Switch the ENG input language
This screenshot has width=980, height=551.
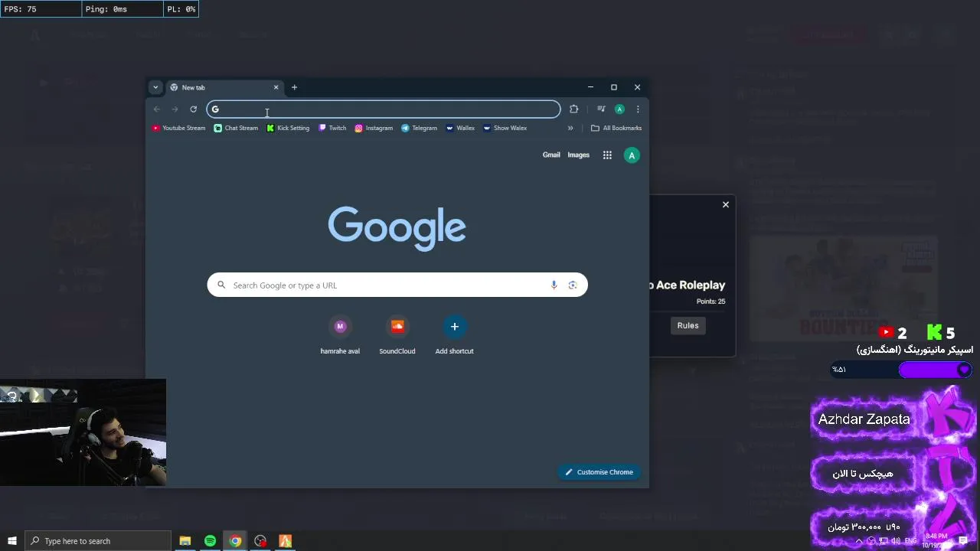(x=910, y=541)
